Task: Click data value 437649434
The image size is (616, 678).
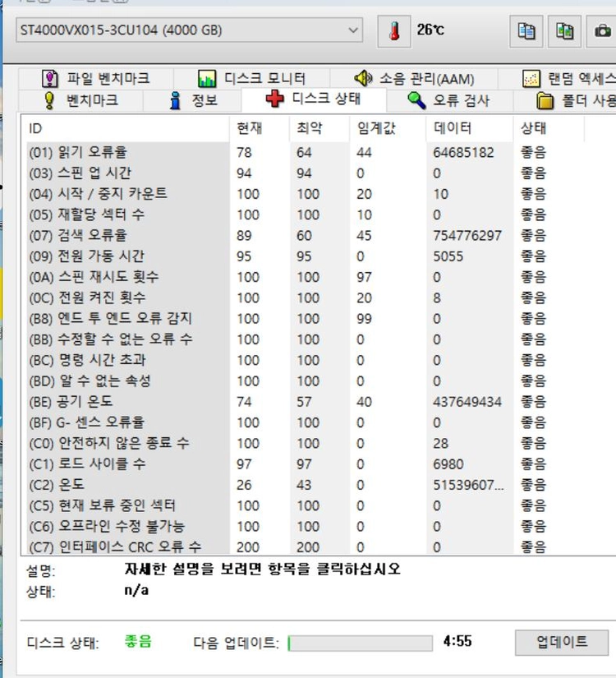Action: [x=467, y=402]
